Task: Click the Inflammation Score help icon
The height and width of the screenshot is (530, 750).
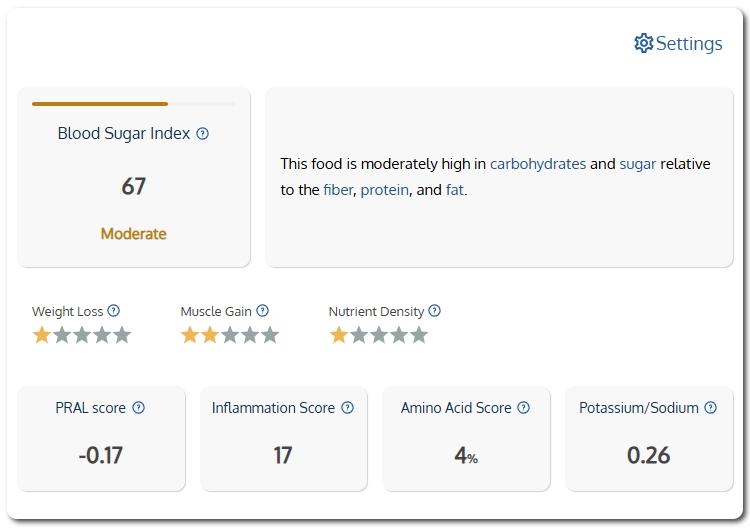Action: click(347, 408)
